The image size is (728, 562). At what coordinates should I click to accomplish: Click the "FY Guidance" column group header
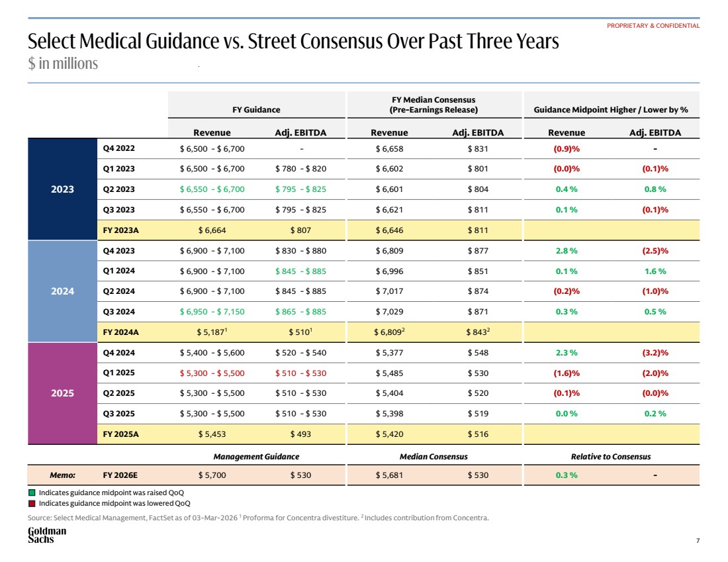click(256, 110)
